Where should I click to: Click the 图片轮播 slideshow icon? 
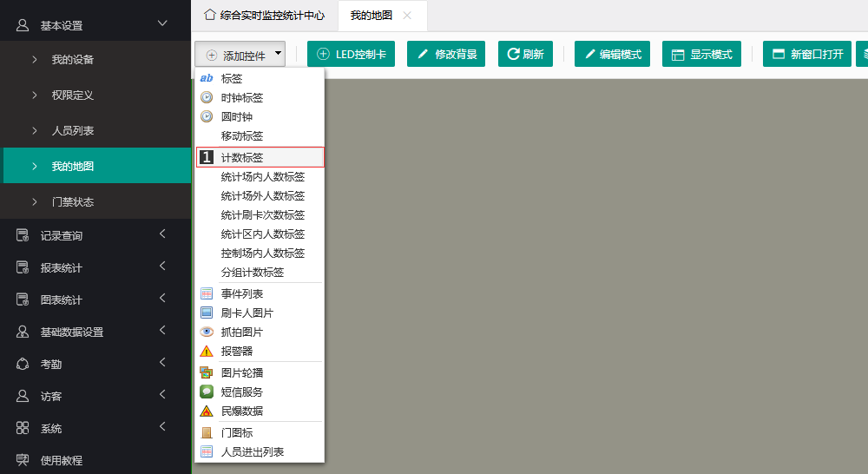click(207, 372)
